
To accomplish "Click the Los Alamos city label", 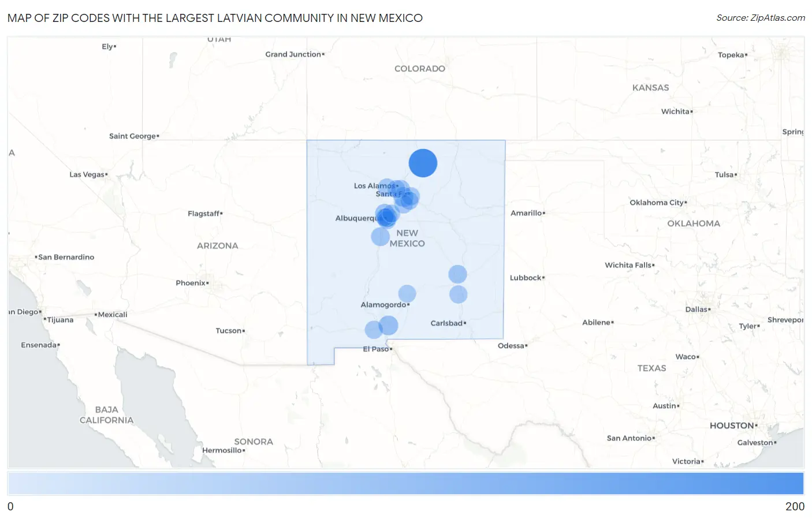I will [x=375, y=186].
